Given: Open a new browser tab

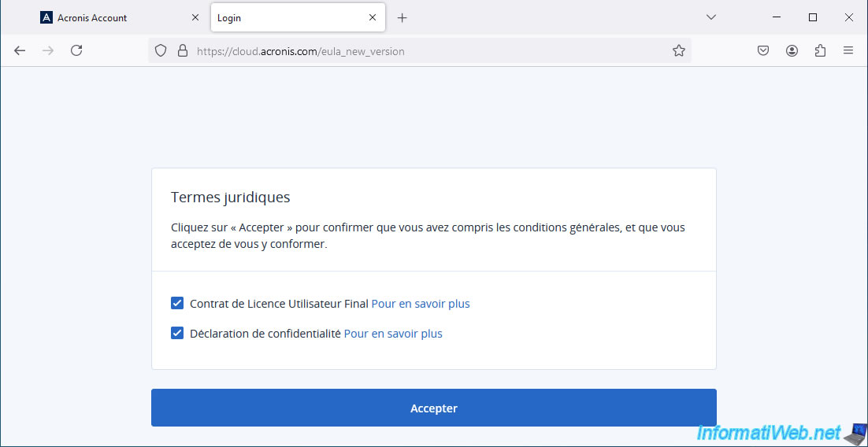Looking at the screenshot, I should (x=402, y=17).
